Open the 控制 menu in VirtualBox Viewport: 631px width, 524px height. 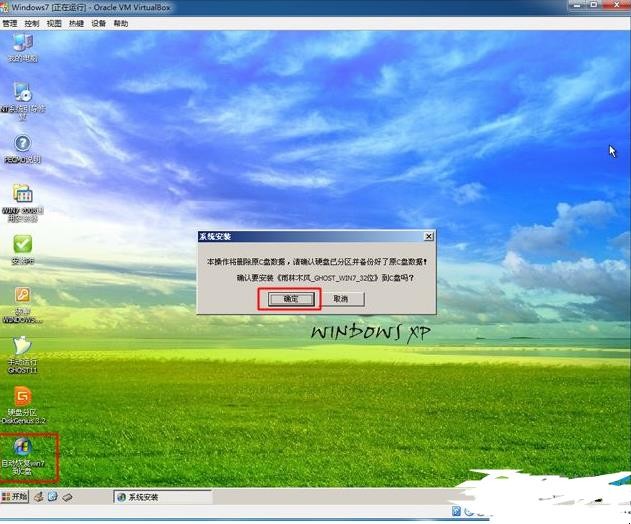[32, 23]
